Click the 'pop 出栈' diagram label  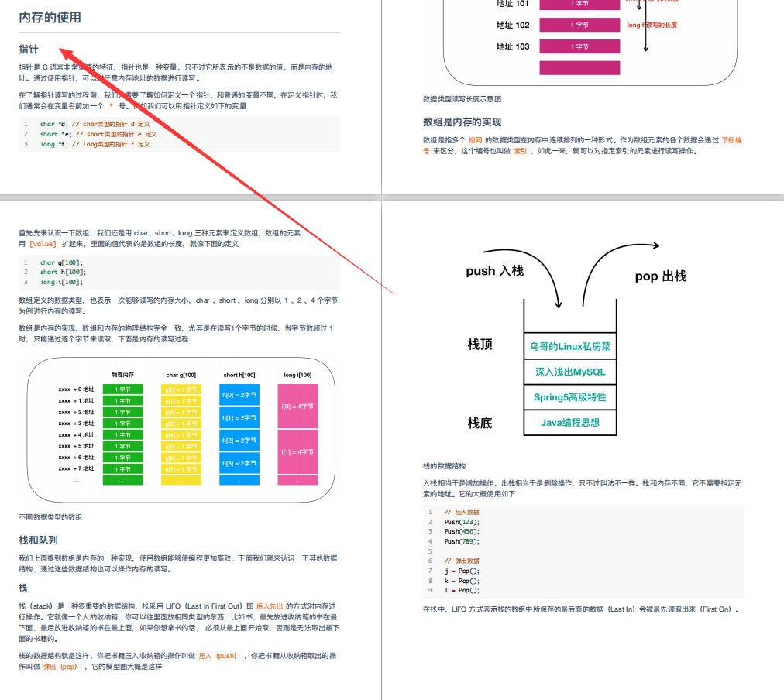(661, 276)
